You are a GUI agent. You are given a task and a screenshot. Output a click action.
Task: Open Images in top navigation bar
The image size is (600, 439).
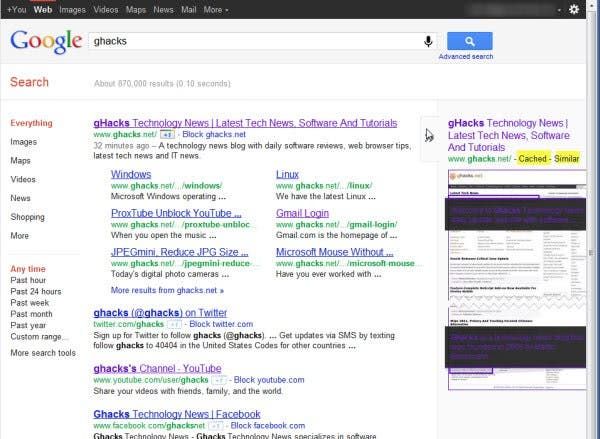click(x=72, y=10)
